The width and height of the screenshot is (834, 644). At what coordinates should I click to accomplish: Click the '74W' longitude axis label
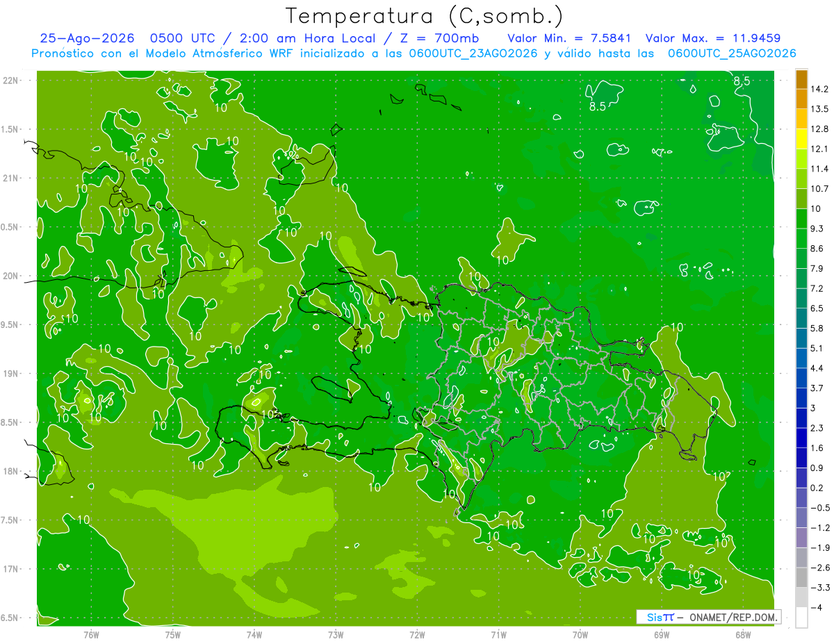(x=254, y=634)
